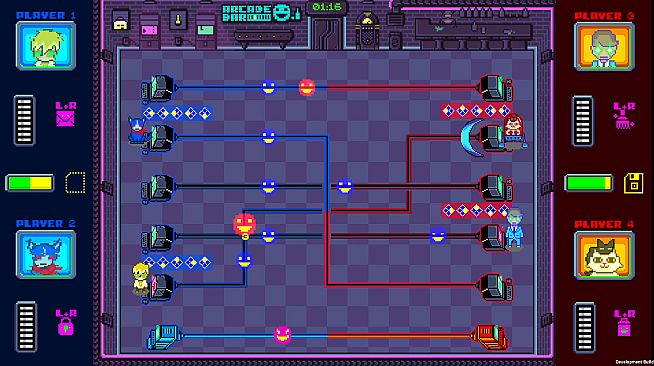Click Player 4's spray bottle ability icon
Screen dimensions: 654x366
pyautogui.click(x=624, y=327)
